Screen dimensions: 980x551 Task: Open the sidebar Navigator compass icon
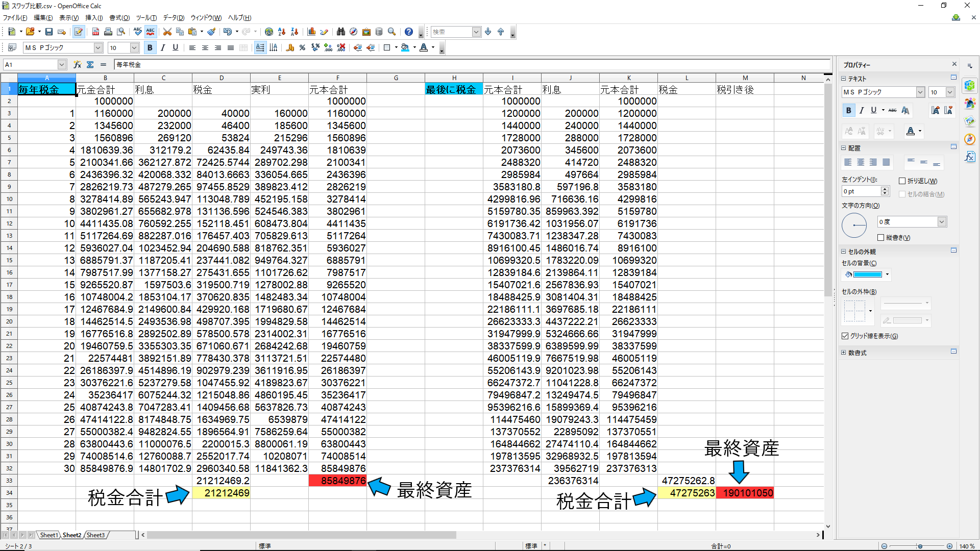(970, 139)
